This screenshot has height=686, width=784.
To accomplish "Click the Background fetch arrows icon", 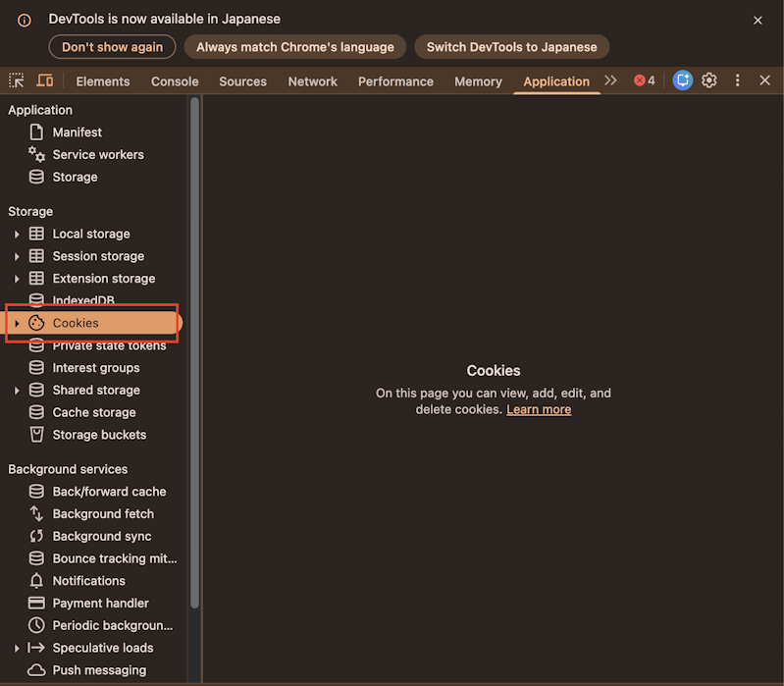I will 36,513.
